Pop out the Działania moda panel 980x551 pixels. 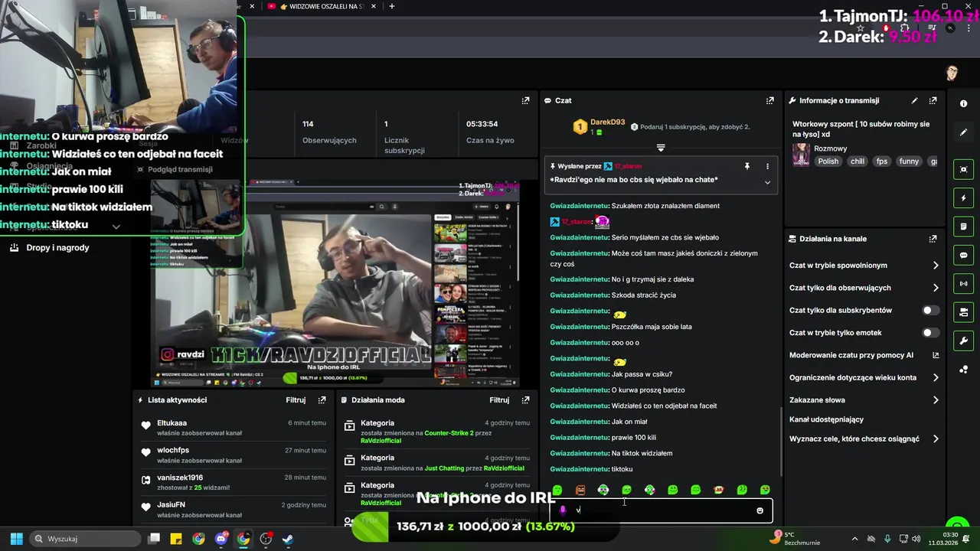525,399
